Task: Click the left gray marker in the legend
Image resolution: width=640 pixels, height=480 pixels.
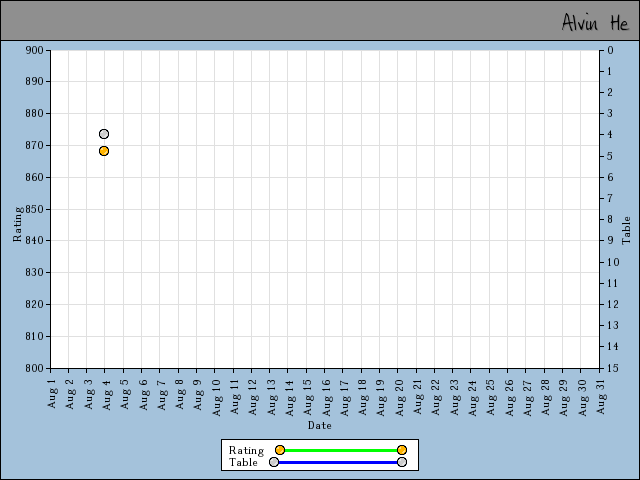Action: [x=274, y=462]
